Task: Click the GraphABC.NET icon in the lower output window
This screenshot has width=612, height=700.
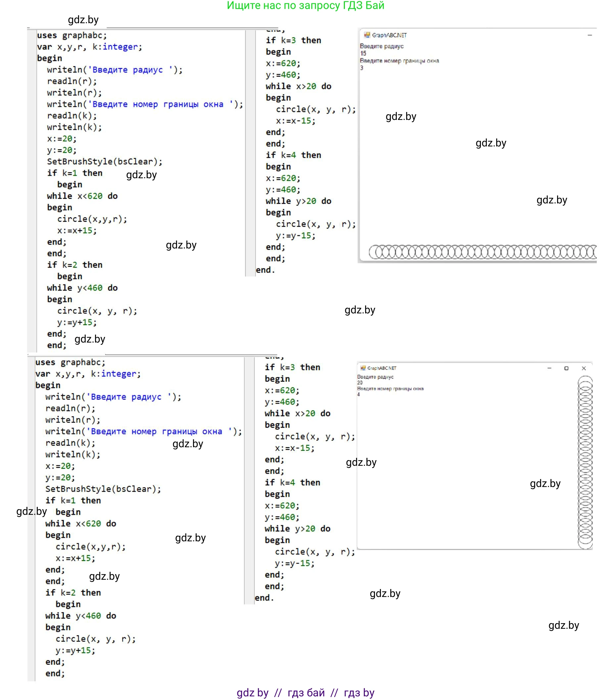Action: pos(363,368)
